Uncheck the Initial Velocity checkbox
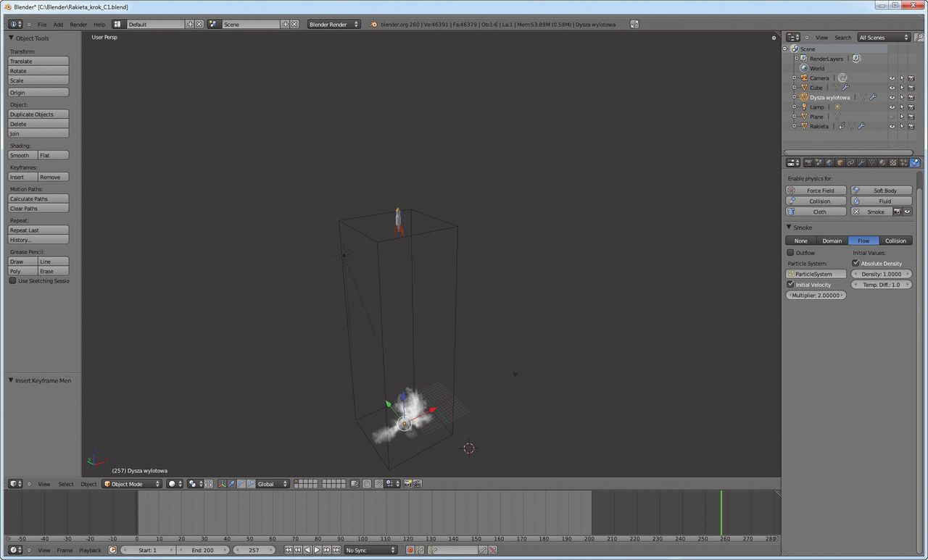The height and width of the screenshot is (560, 928). [790, 285]
